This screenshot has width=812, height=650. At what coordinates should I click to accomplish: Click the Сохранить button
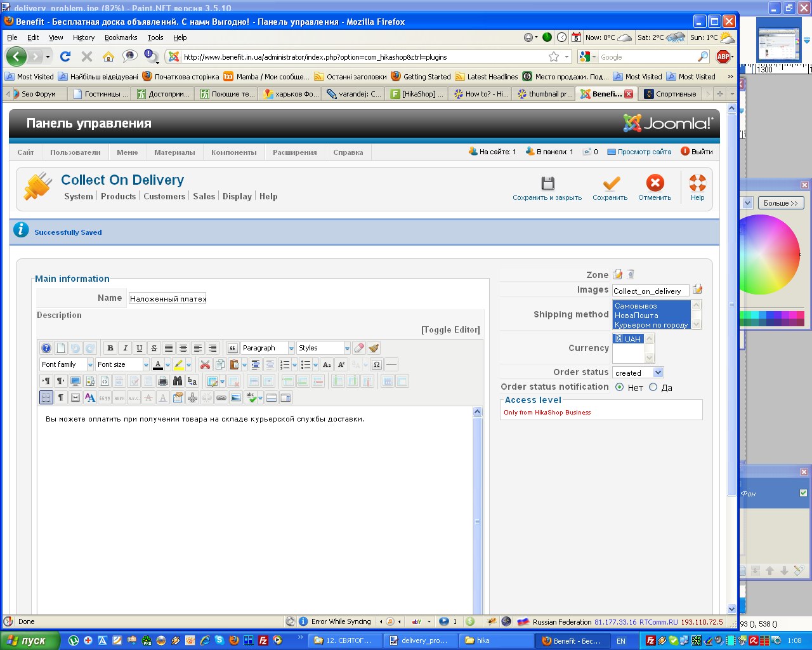610,189
